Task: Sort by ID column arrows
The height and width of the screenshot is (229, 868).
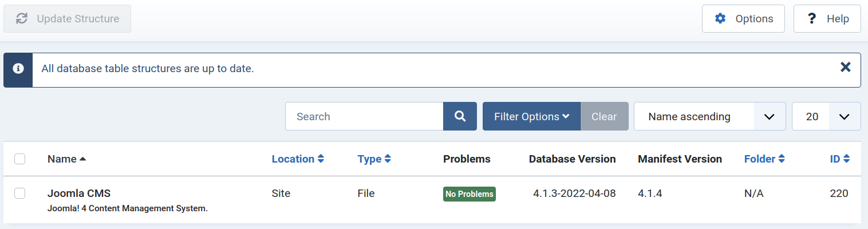Action: (847, 159)
